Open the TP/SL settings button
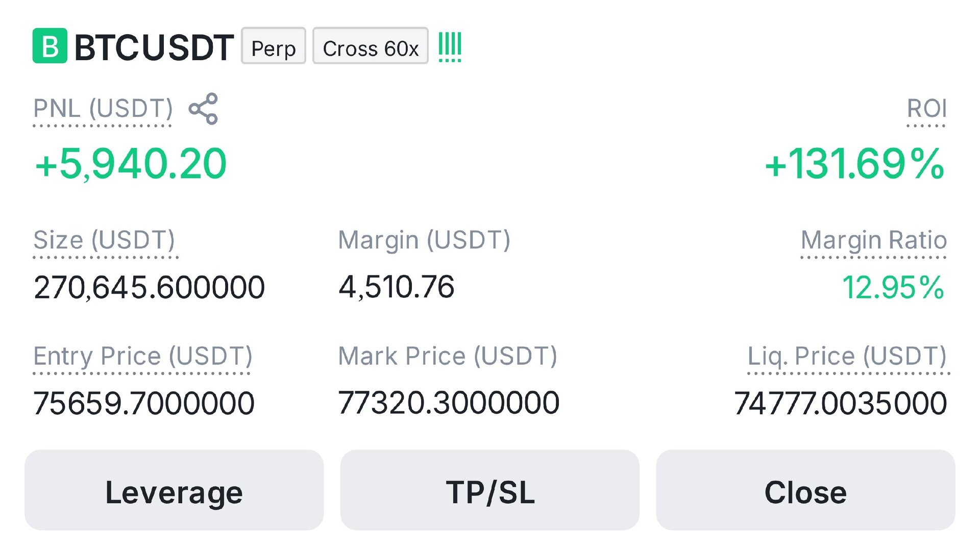 pyautogui.click(x=490, y=490)
